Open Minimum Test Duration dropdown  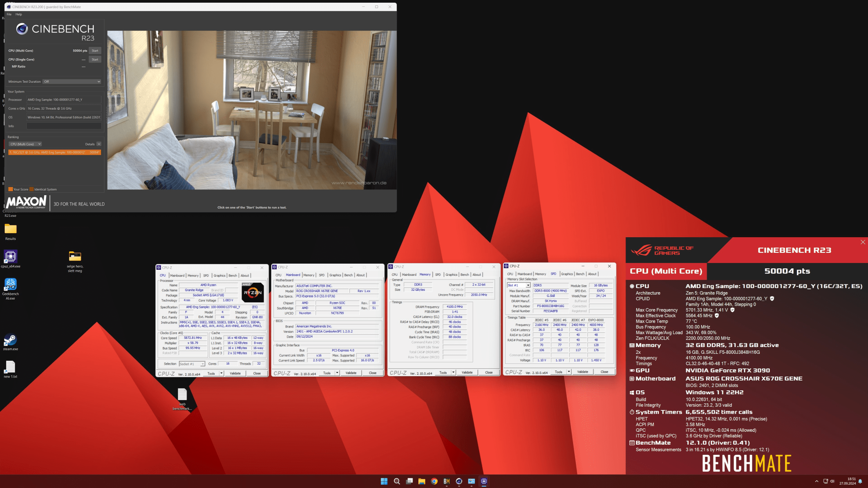[72, 82]
